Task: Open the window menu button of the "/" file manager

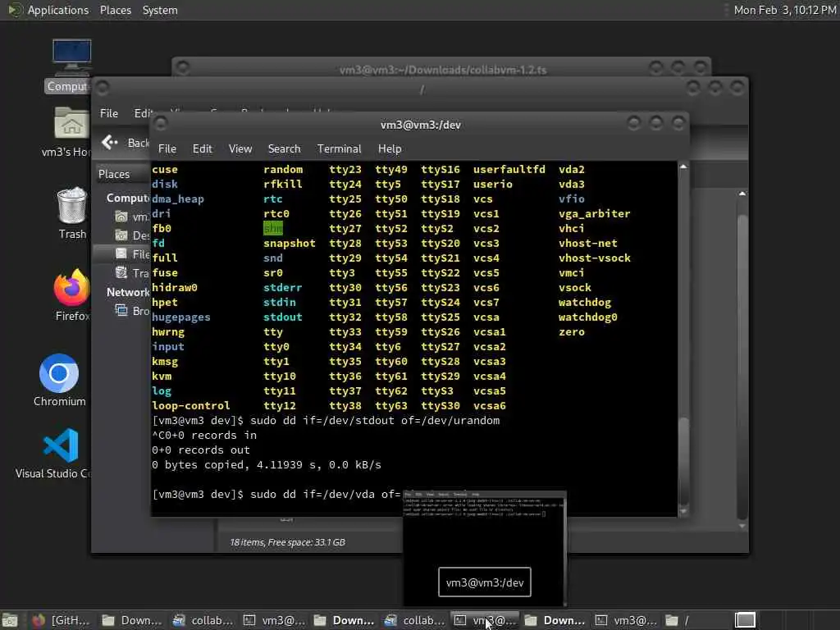Action: coord(103,87)
